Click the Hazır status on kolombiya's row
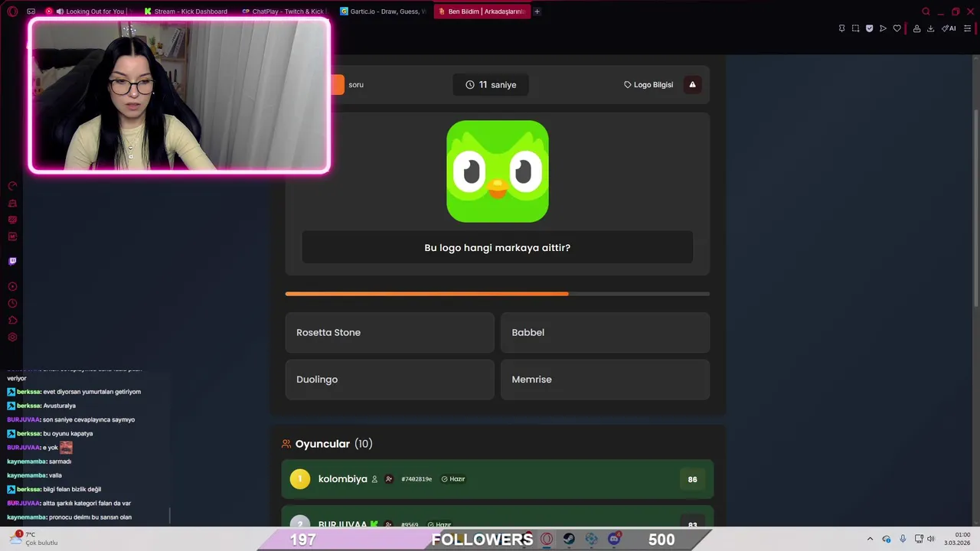The width and height of the screenshot is (980, 551). (x=453, y=479)
